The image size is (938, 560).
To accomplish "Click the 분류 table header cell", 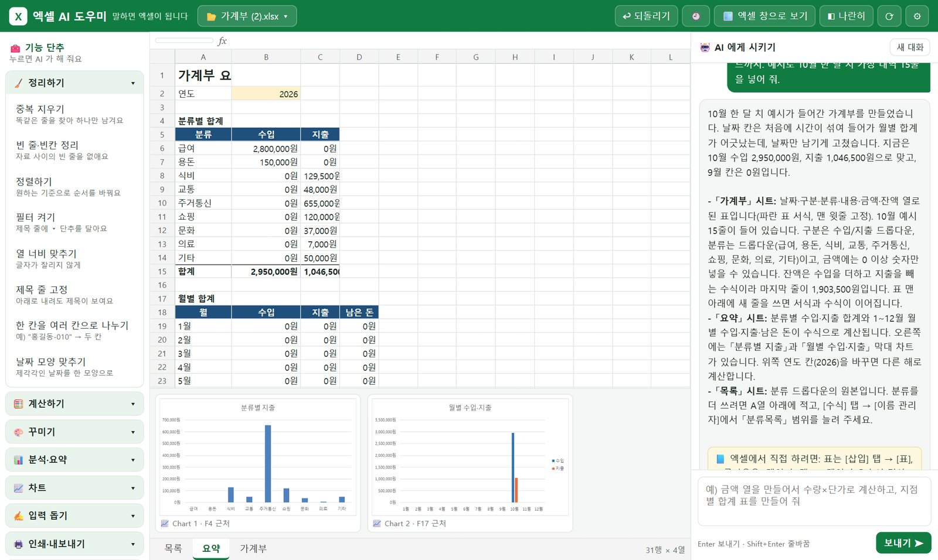I will tap(203, 135).
